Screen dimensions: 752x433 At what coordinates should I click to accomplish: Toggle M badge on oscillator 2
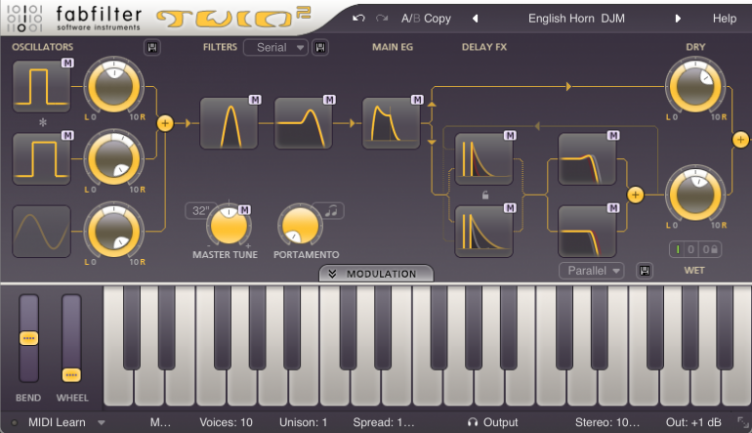(x=67, y=136)
